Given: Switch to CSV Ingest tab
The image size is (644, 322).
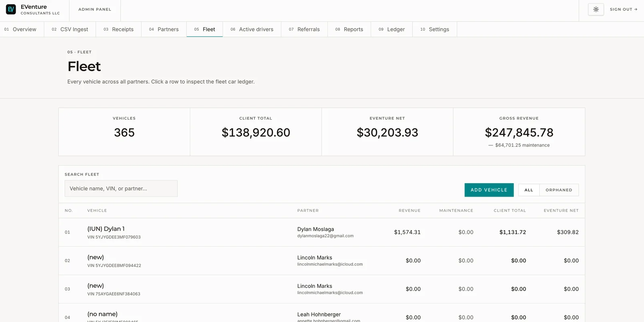Looking at the screenshot, I should click(70, 29).
